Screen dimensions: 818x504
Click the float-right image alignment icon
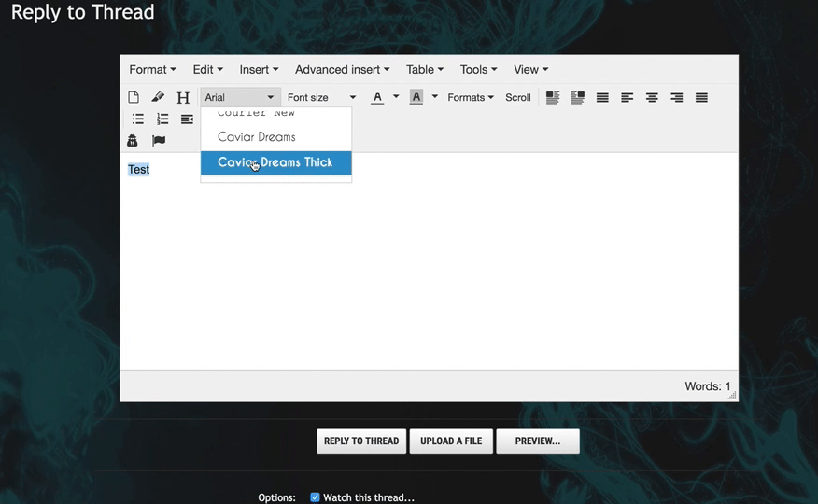[577, 97]
